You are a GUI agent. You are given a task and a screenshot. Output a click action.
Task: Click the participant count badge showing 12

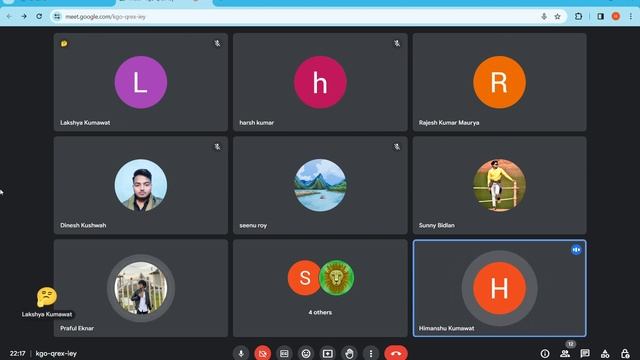point(571,344)
